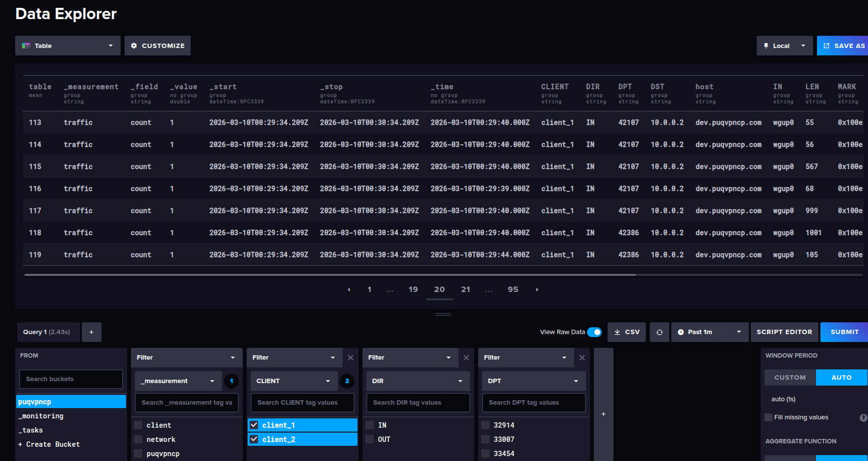Open the Table visualization type dropdown
868x461 pixels.
pyautogui.click(x=68, y=46)
